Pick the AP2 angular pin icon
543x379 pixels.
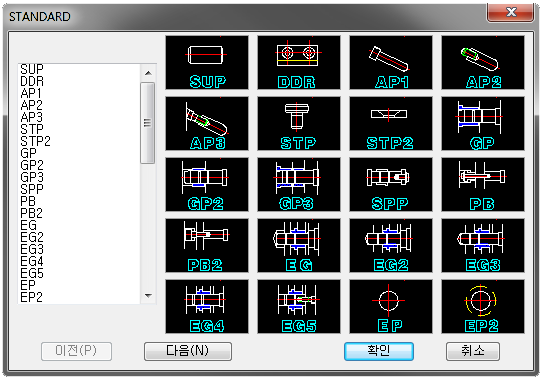483,62
